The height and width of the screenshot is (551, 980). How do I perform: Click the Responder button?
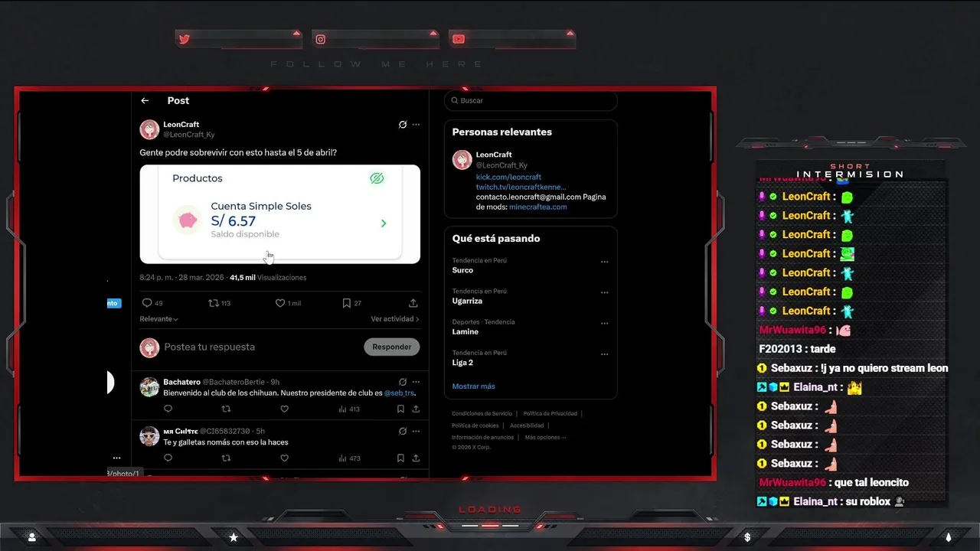point(391,347)
